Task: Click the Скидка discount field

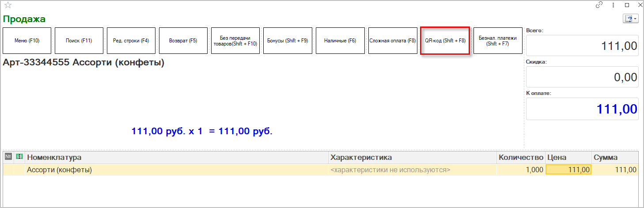Action: click(x=582, y=77)
